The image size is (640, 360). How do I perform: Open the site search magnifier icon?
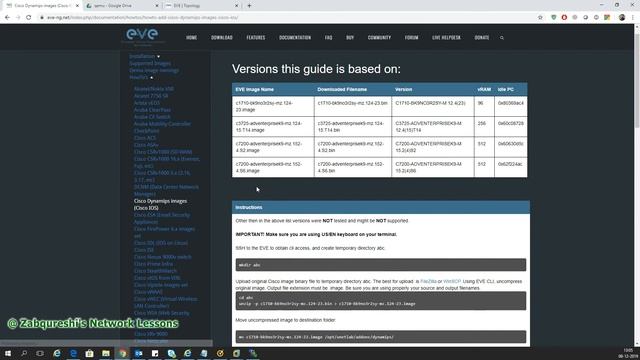coord(502,38)
